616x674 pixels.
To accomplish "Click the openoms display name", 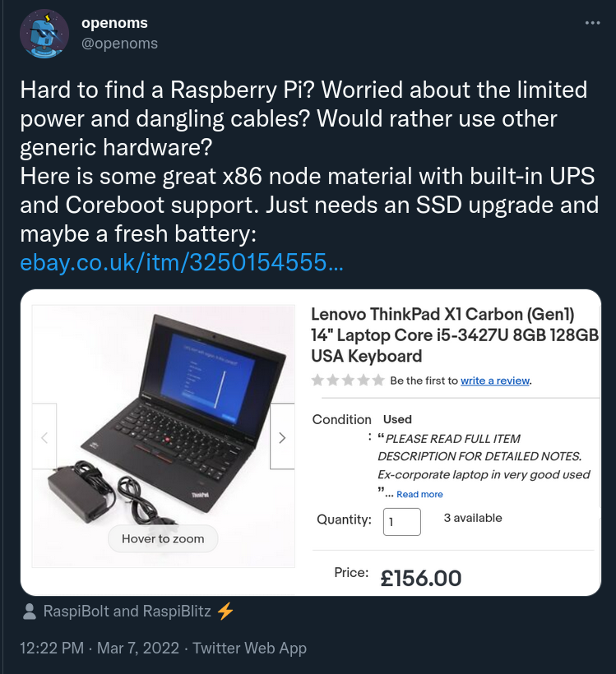I will coord(114,23).
